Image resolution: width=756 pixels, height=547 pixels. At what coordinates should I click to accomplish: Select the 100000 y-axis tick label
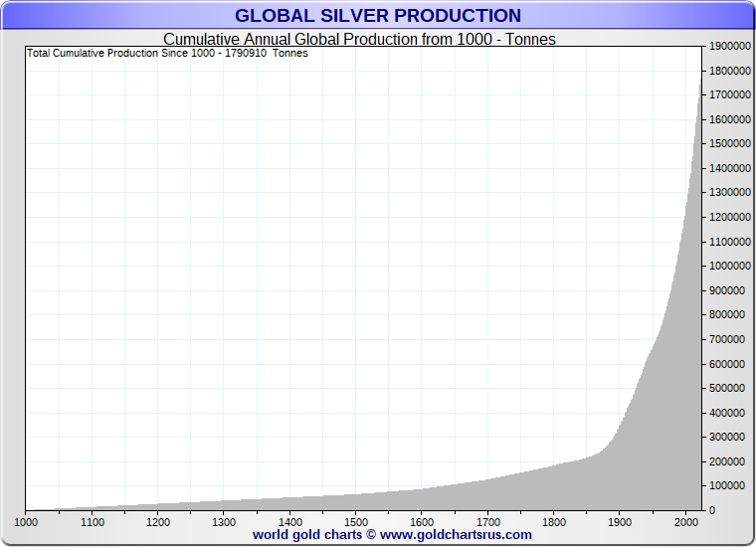coord(728,486)
